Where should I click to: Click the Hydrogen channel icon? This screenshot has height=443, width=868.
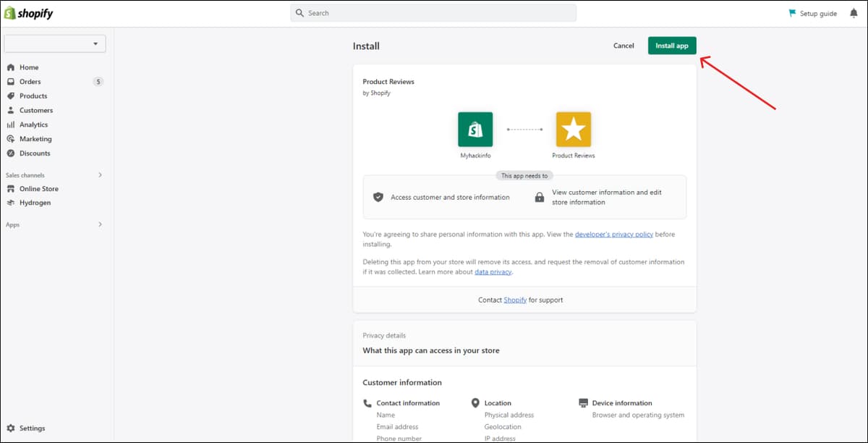11,203
